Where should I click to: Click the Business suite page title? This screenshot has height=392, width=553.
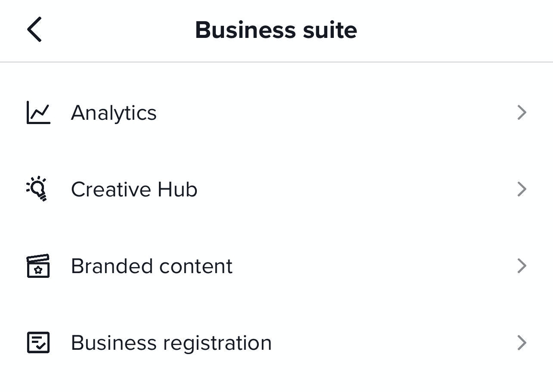point(276,30)
